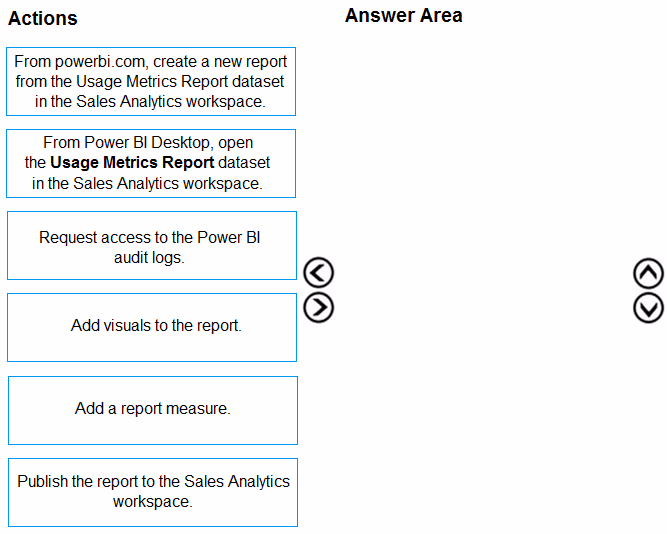This screenshot has width=667, height=534.
Task: Click the Answer Area heading
Action: 403,16
